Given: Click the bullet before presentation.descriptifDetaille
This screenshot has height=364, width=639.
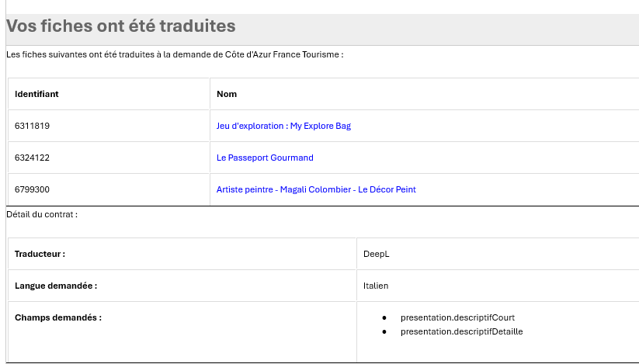Looking at the screenshot, I should [x=384, y=332].
